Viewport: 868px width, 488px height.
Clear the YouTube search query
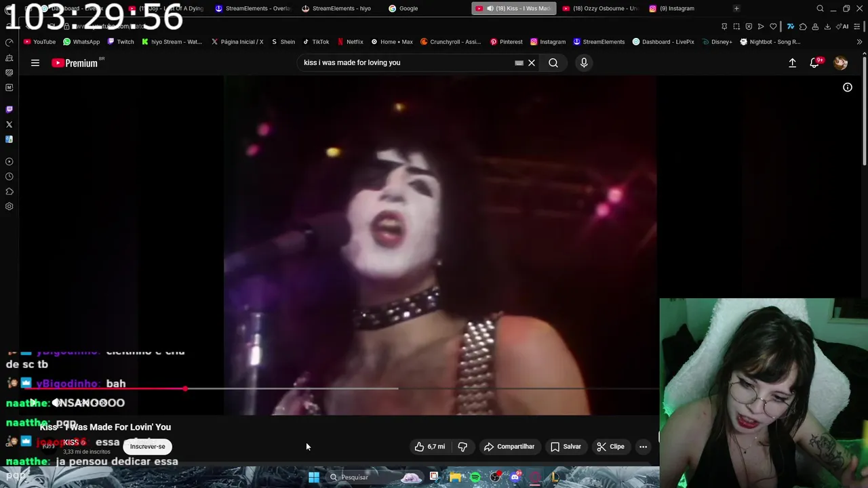tap(532, 63)
